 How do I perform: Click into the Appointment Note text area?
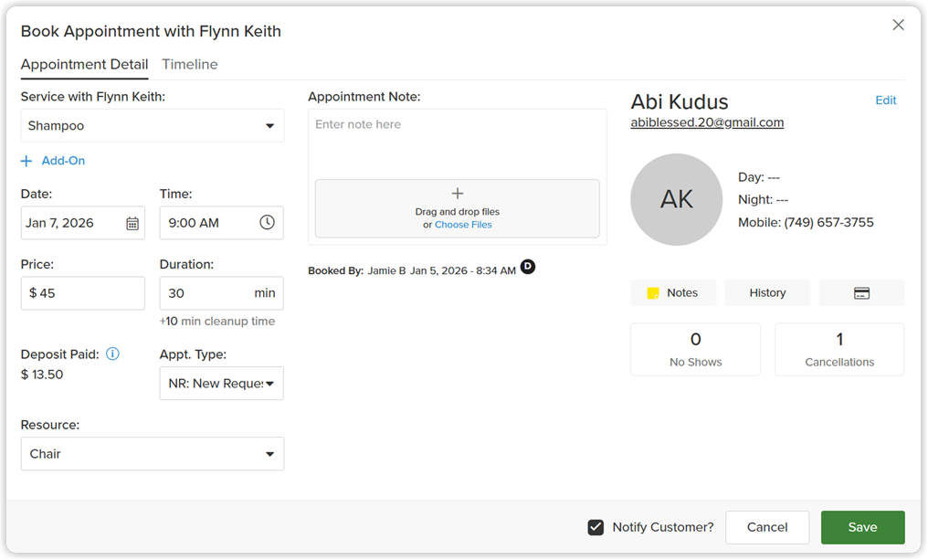point(457,143)
